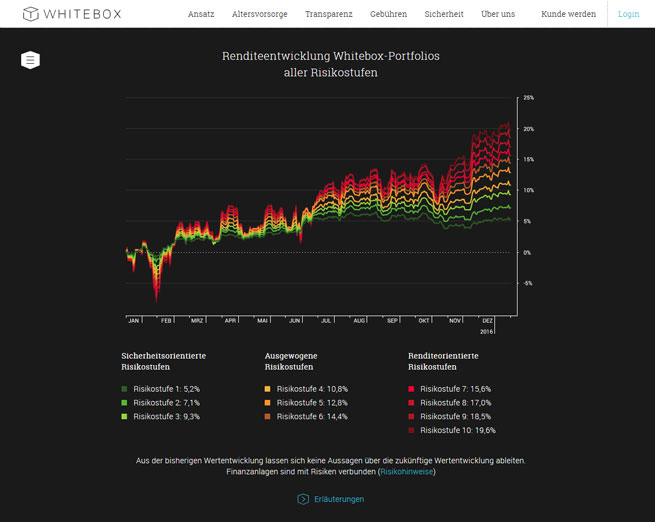
Task: Click the APR label on the chart axis
Action: point(231,321)
